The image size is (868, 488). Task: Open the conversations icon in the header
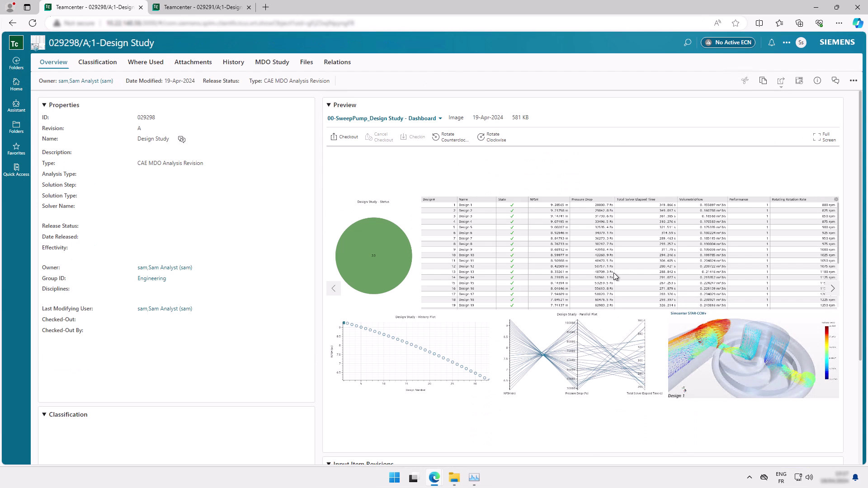835,80
